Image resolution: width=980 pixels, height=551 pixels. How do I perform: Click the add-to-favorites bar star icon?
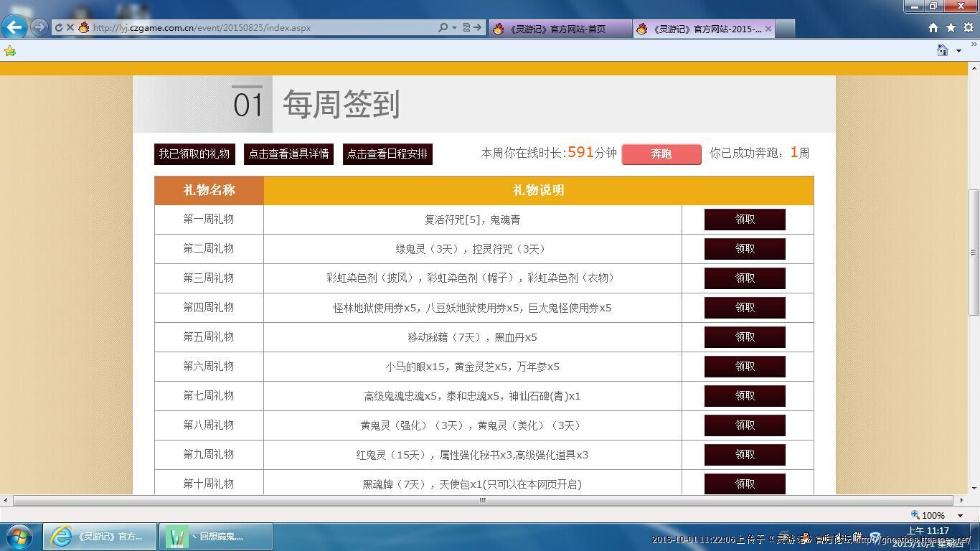tap(10, 51)
